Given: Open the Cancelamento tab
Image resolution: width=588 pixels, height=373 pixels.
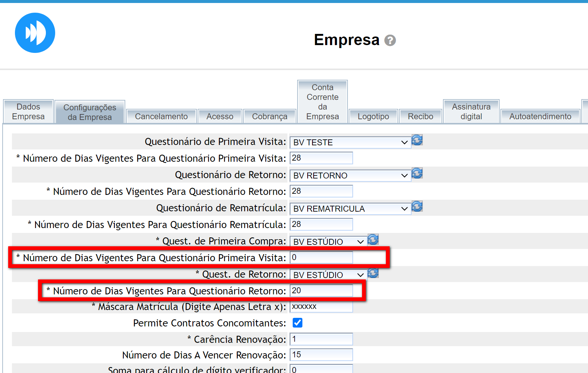Looking at the screenshot, I should [161, 117].
